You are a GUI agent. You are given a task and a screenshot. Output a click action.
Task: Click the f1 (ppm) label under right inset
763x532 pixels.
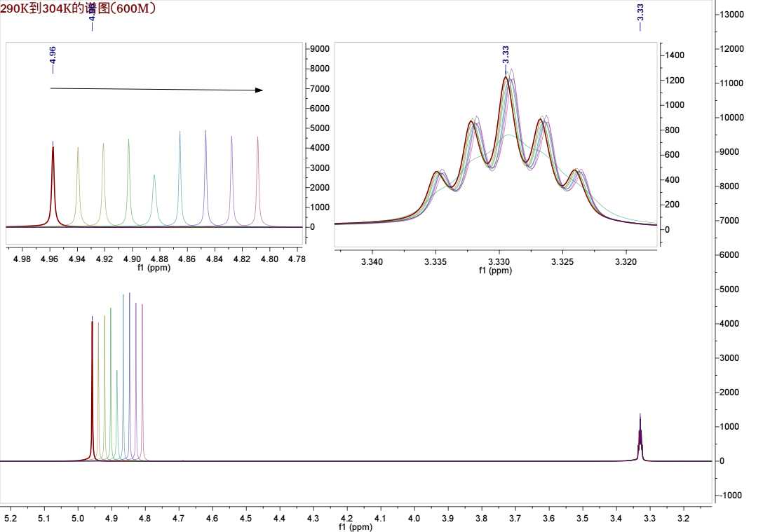[x=497, y=271]
